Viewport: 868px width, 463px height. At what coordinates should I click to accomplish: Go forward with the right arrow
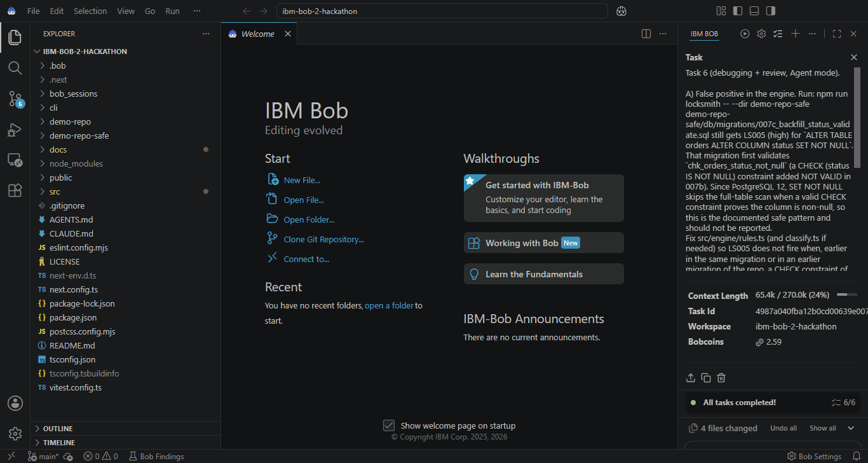(x=264, y=11)
